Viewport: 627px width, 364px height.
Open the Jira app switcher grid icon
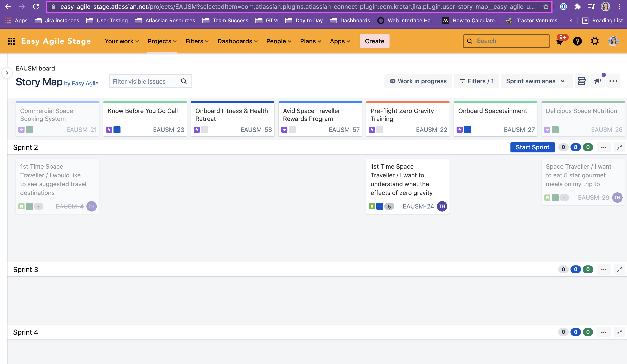point(11,41)
